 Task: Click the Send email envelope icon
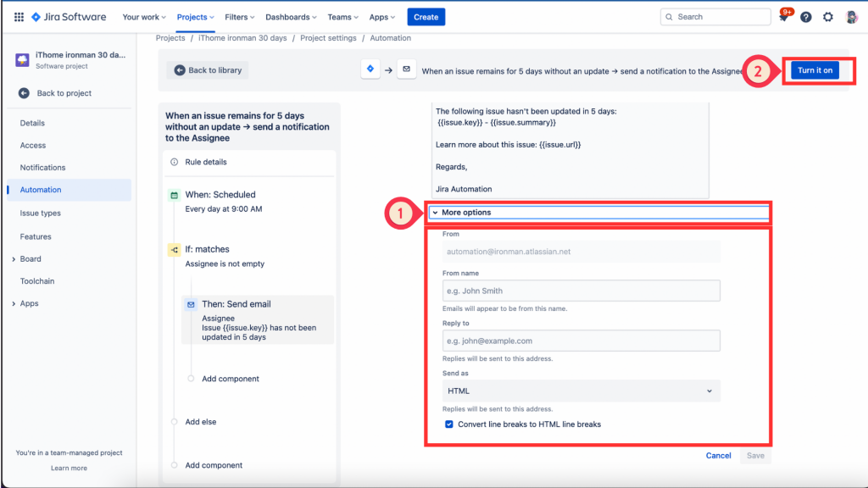pos(191,304)
